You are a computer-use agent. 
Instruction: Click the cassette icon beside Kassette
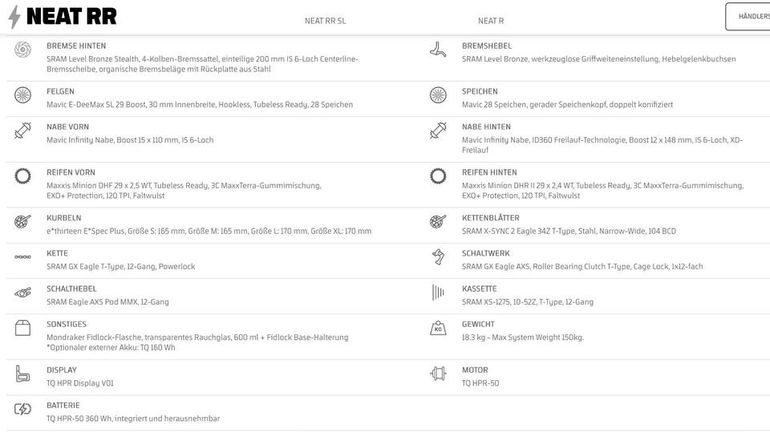pyautogui.click(x=438, y=293)
